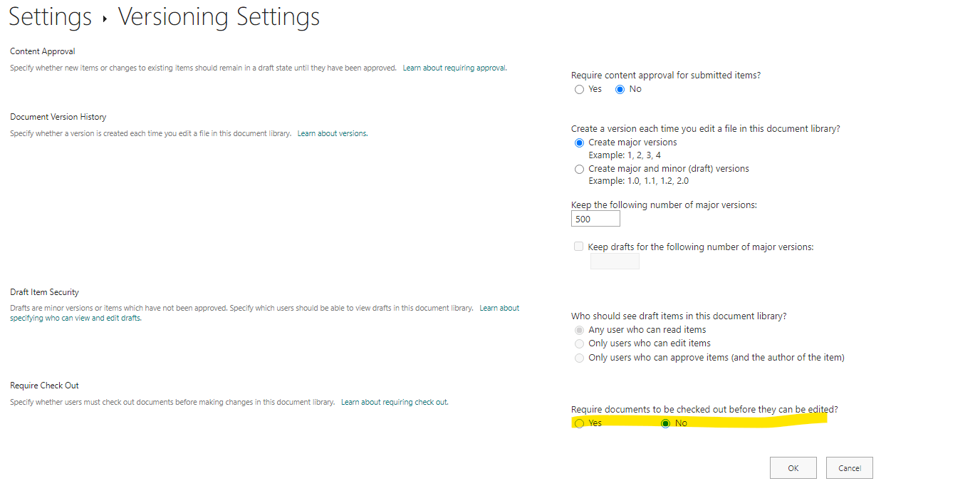
Task: Choose Create major versions option
Action: (579, 143)
